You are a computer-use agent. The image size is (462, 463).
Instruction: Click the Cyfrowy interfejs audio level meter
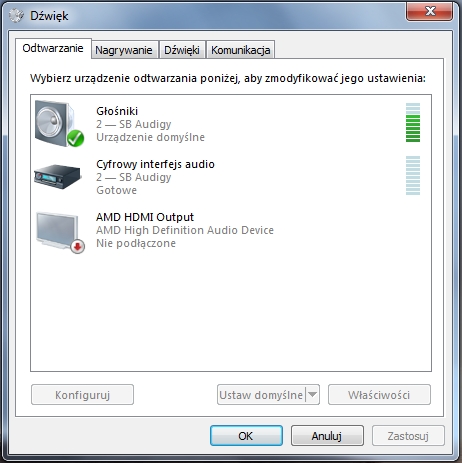[413, 175]
